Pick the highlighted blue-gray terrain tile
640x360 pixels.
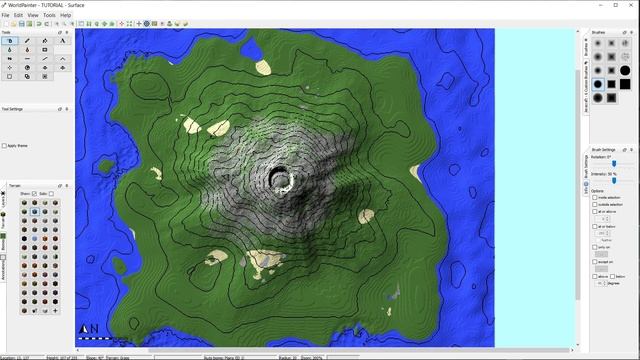[35, 212]
